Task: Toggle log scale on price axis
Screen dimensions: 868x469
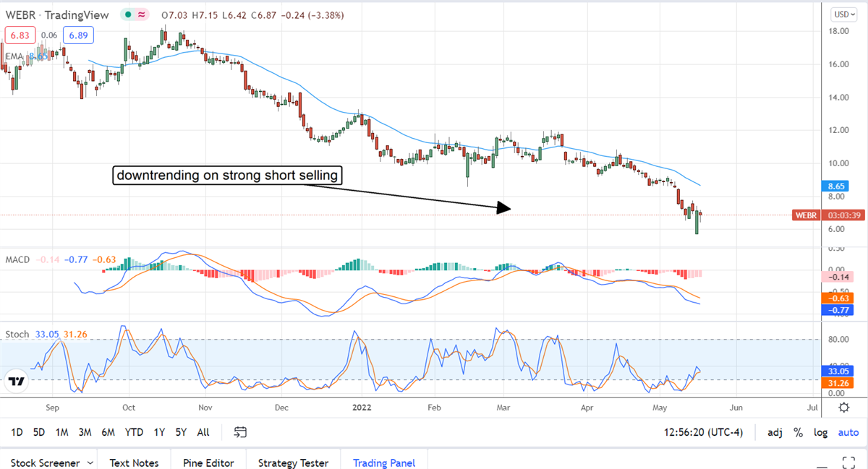Action: pyautogui.click(x=821, y=432)
